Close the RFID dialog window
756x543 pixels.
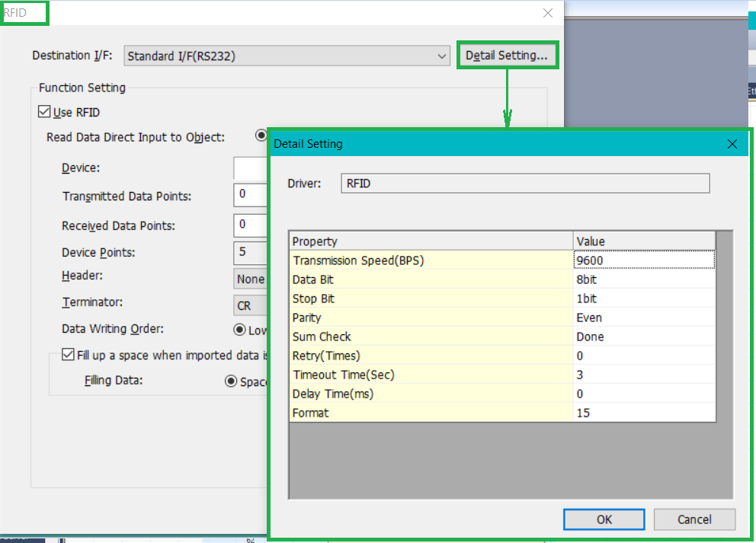[548, 13]
